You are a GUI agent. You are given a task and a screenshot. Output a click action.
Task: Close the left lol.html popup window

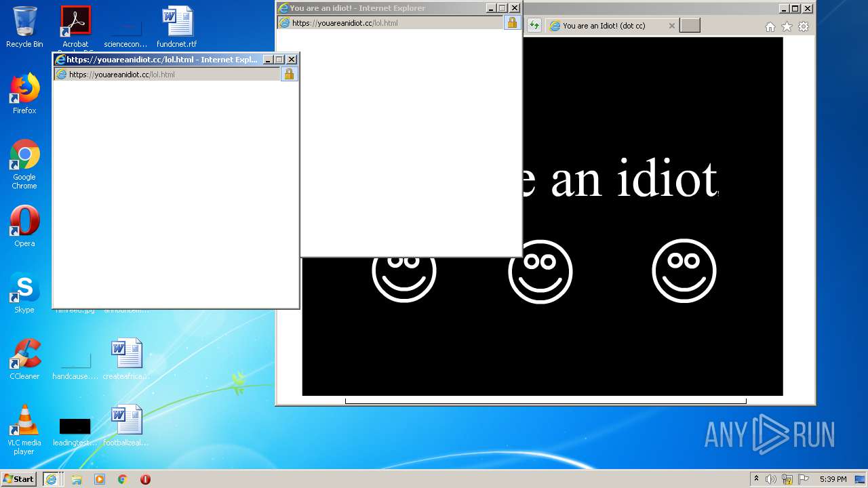pos(292,60)
